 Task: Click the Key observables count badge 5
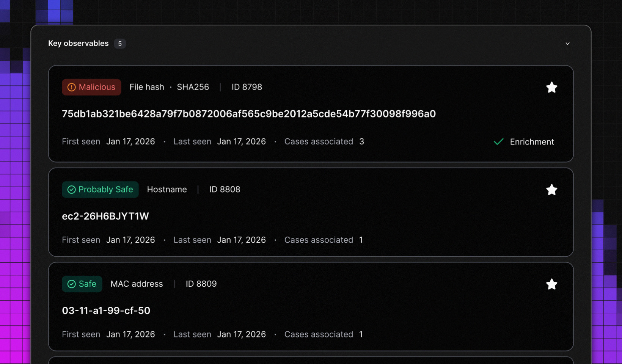point(119,44)
